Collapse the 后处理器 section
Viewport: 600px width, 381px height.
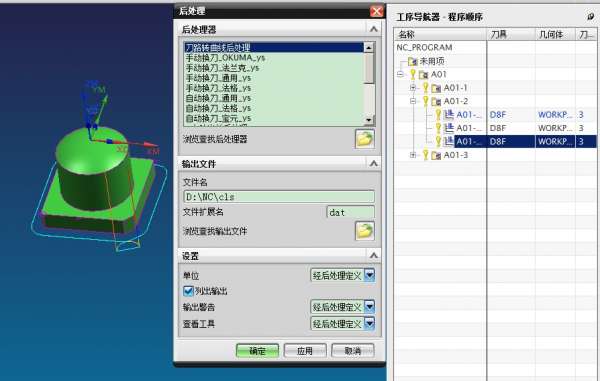point(374,29)
